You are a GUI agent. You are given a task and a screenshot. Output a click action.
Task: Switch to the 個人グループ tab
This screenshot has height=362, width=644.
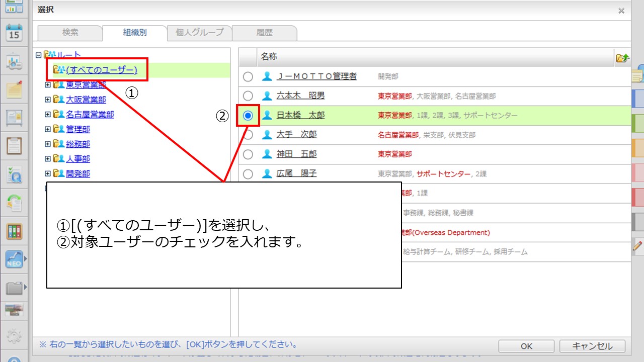tap(199, 33)
